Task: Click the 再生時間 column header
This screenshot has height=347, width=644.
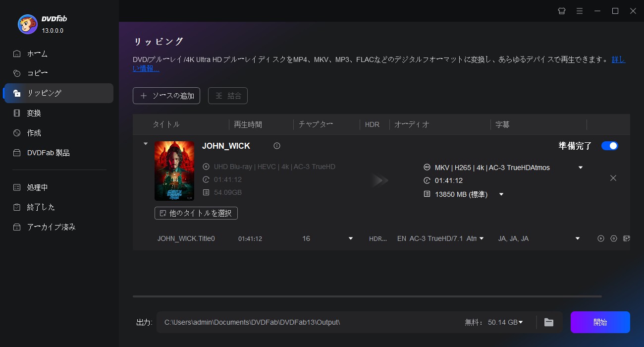Action: (x=248, y=124)
